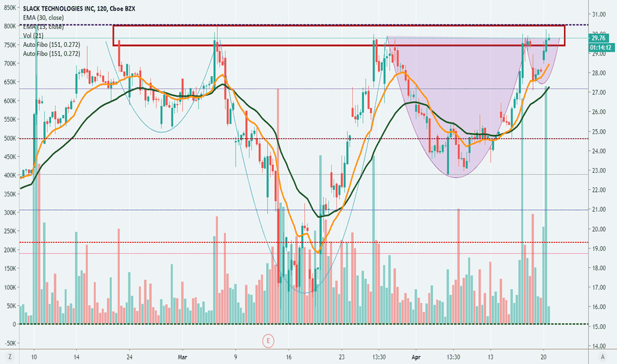Screen dimensions: 617x364
Task: Select EMA (30, close) indicator legend
Action: tap(43, 17)
